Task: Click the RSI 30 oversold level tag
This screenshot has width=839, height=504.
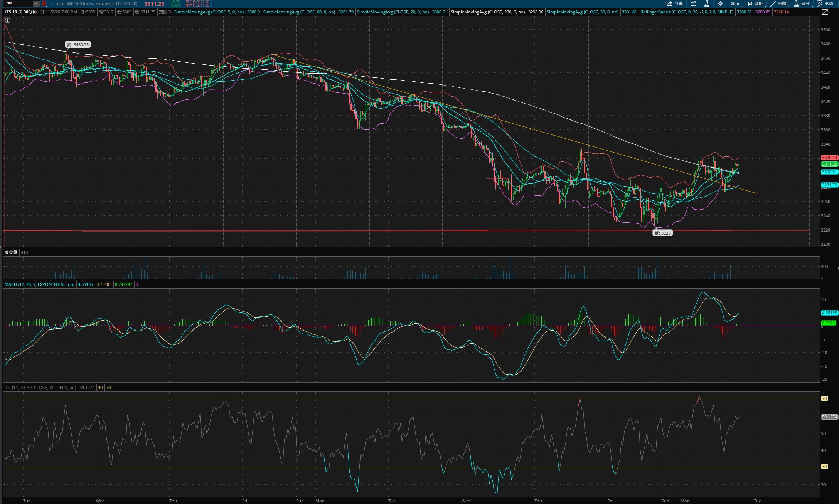Action: coord(824,467)
